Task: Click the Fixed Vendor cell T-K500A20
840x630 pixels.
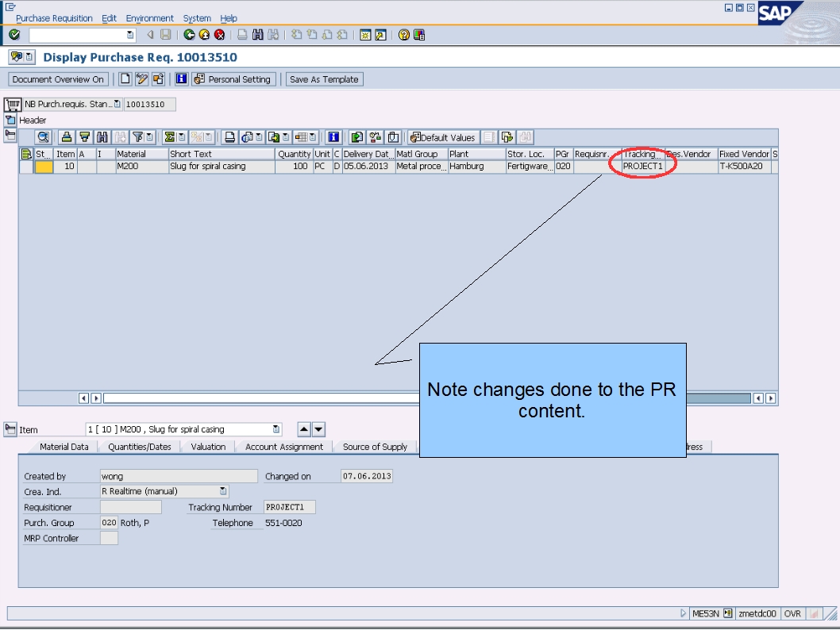Action: pos(744,167)
